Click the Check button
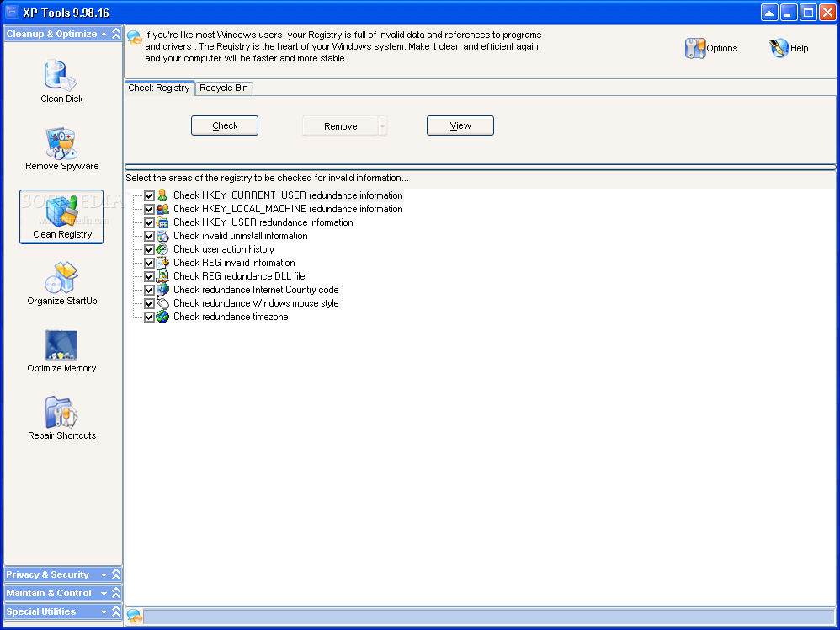This screenshot has height=630, width=840. [x=225, y=125]
